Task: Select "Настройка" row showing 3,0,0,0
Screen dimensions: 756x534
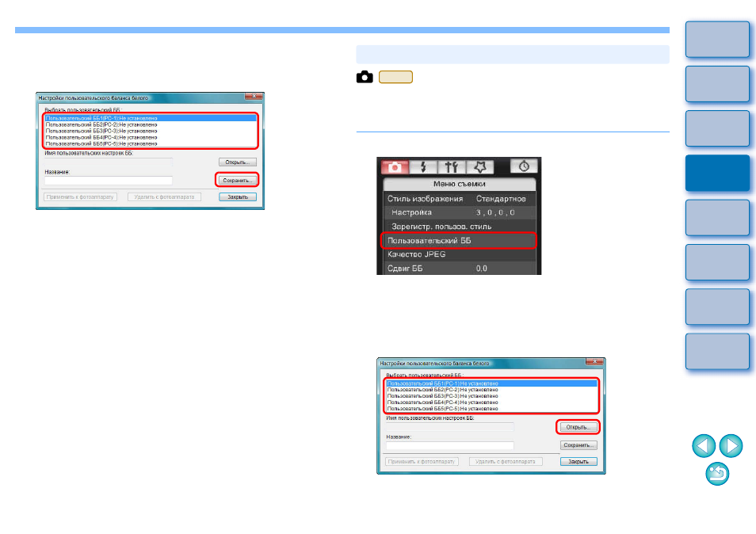Action: pos(459,212)
